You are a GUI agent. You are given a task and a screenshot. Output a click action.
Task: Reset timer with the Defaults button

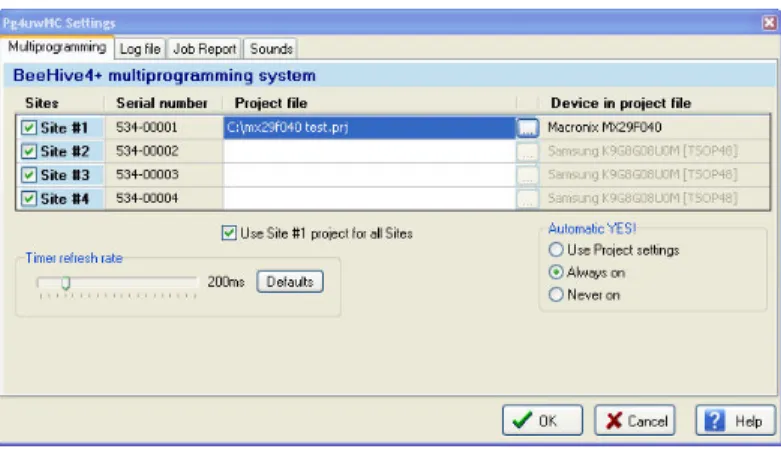tap(290, 282)
